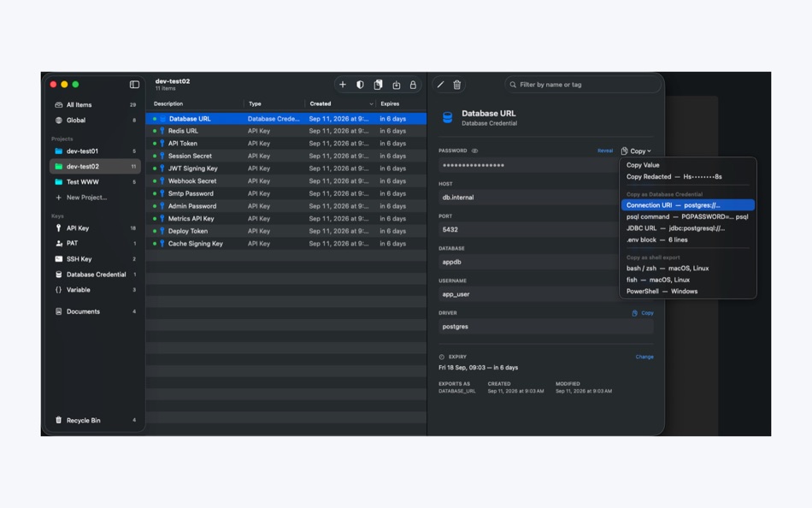Viewport: 812px width, 508px height.
Task: Click Reveal password link
Action: [605, 151]
